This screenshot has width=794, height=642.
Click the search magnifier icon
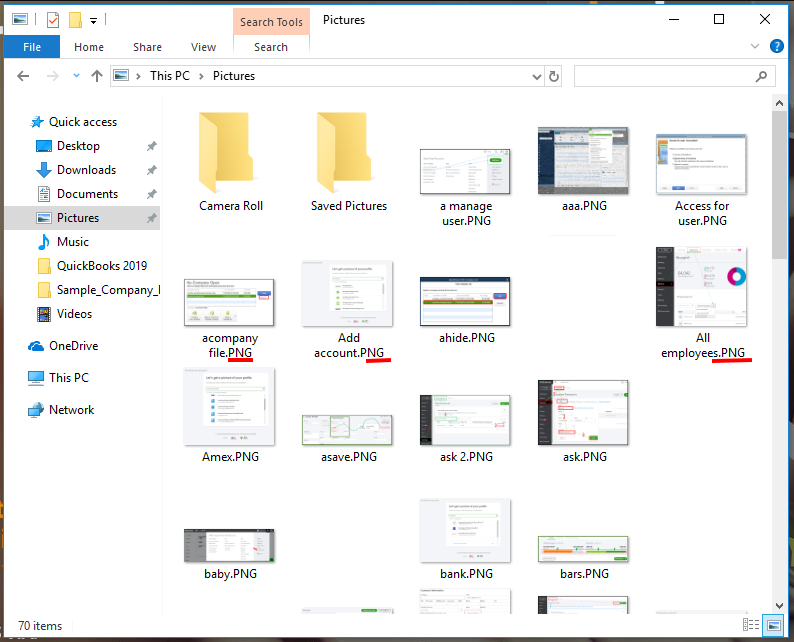click(761, 76)
